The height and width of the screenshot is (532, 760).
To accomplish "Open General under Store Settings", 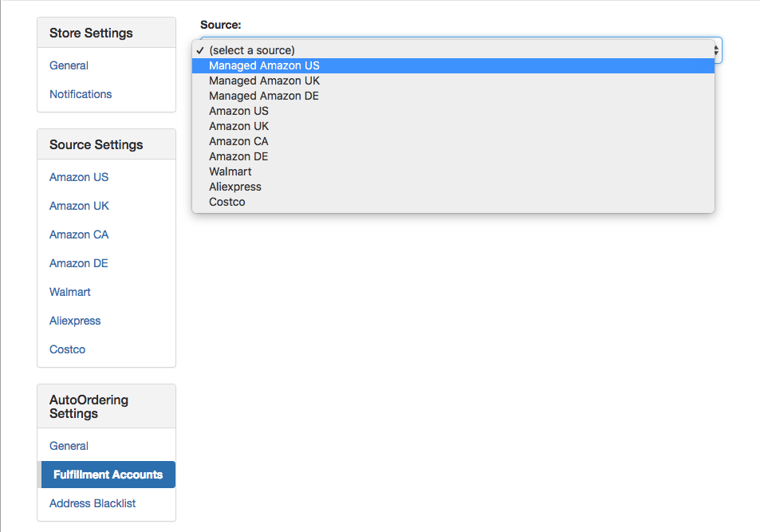I will 69,65.
